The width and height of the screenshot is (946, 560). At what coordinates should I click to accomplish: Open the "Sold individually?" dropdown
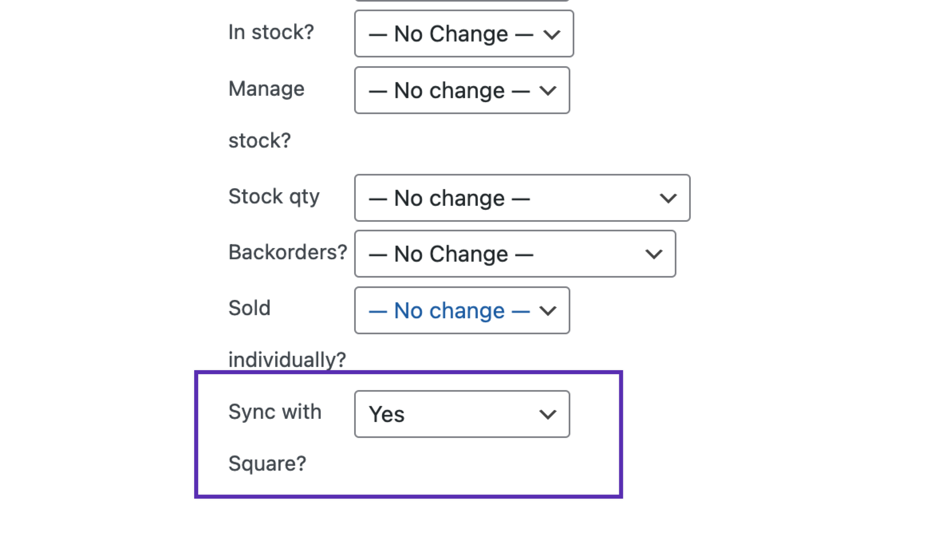461,311
